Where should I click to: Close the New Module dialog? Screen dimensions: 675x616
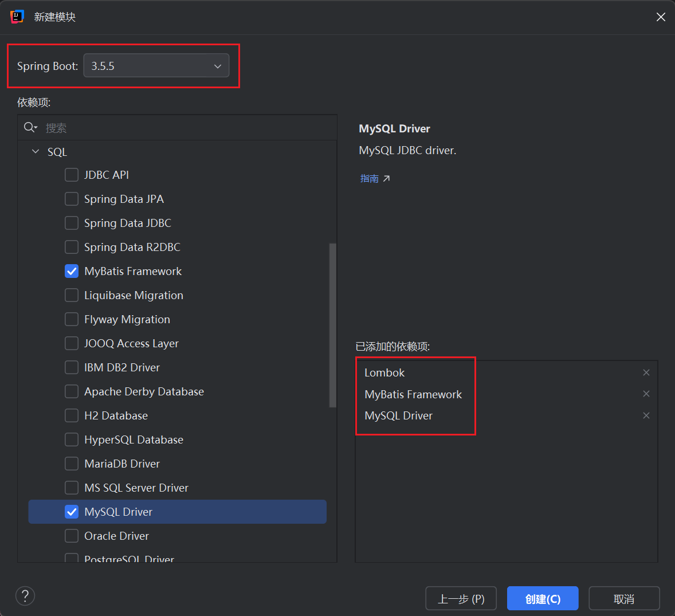coord(661,17)
